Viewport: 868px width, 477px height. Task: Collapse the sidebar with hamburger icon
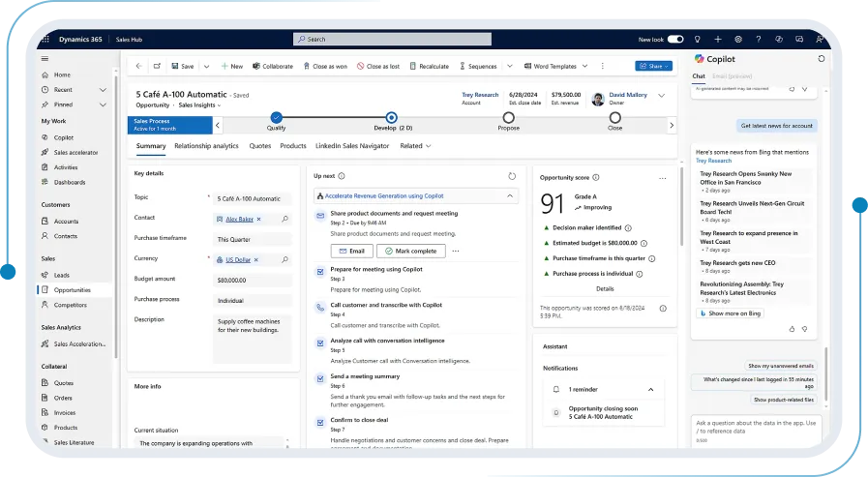[45, 59]
